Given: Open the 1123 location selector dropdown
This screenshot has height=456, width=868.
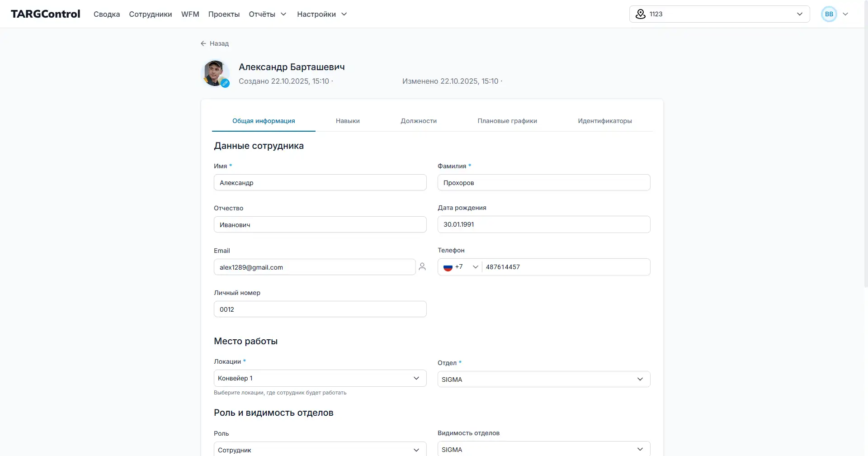Looking at the screenshot, I should click(x=719, y=14).
